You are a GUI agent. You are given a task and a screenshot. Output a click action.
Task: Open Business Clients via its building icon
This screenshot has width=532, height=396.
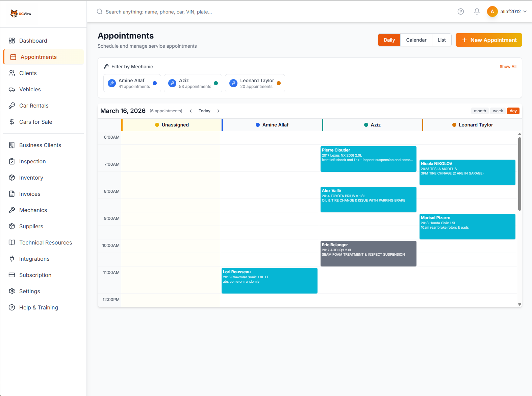[12, 145]
